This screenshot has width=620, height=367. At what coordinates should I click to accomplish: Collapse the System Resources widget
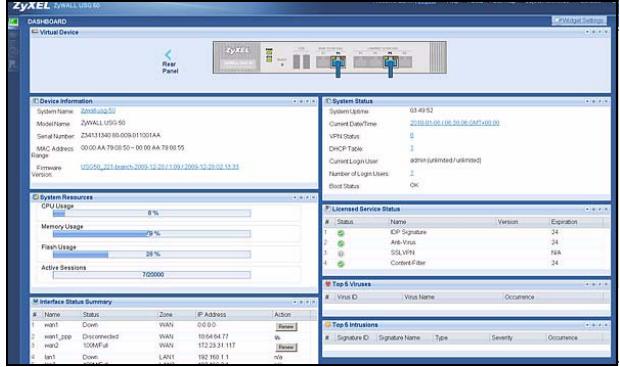[x=295, y=197]
